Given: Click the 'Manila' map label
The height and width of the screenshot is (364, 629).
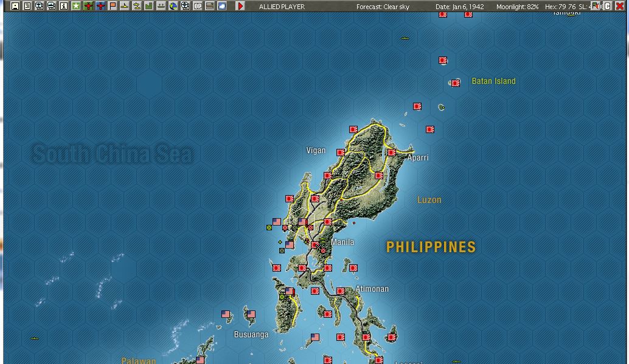Looking at the screenshot, I should [342, 242].
